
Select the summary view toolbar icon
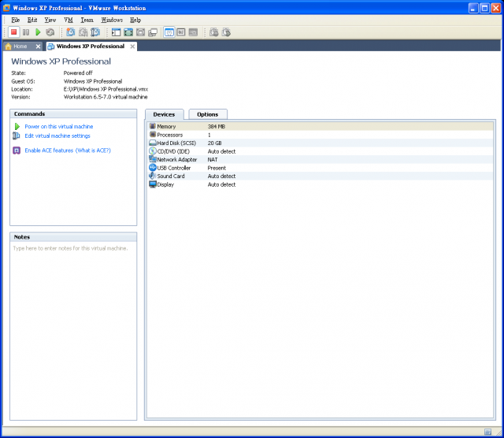pyautogui.click(x=169, y=32)
